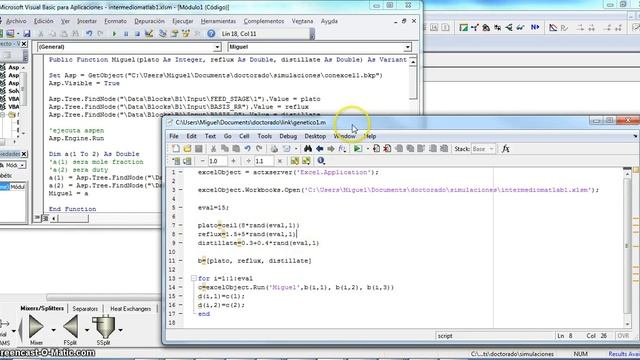Open the dropdown arrow next to SSplit block
This screenshot has width=640, height=360.
(x=120, y=330)
